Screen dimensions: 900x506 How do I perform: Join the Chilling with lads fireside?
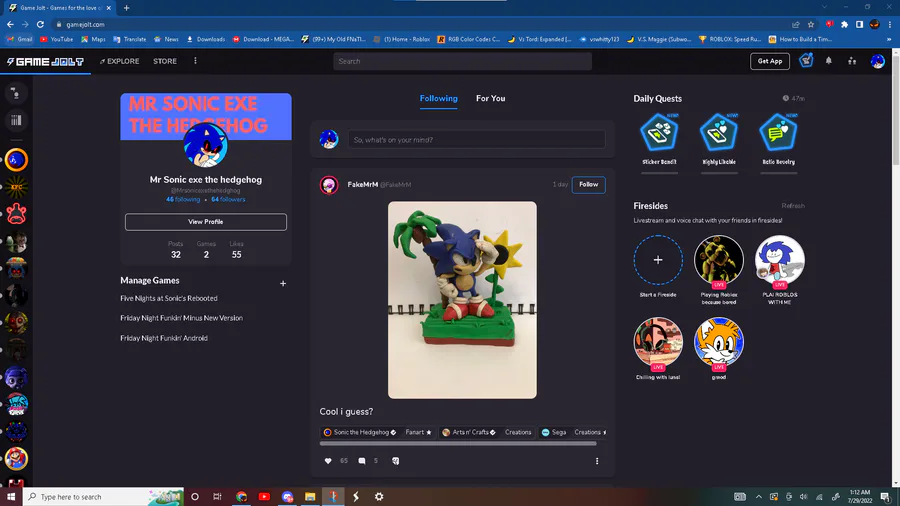tap(658, 342)
